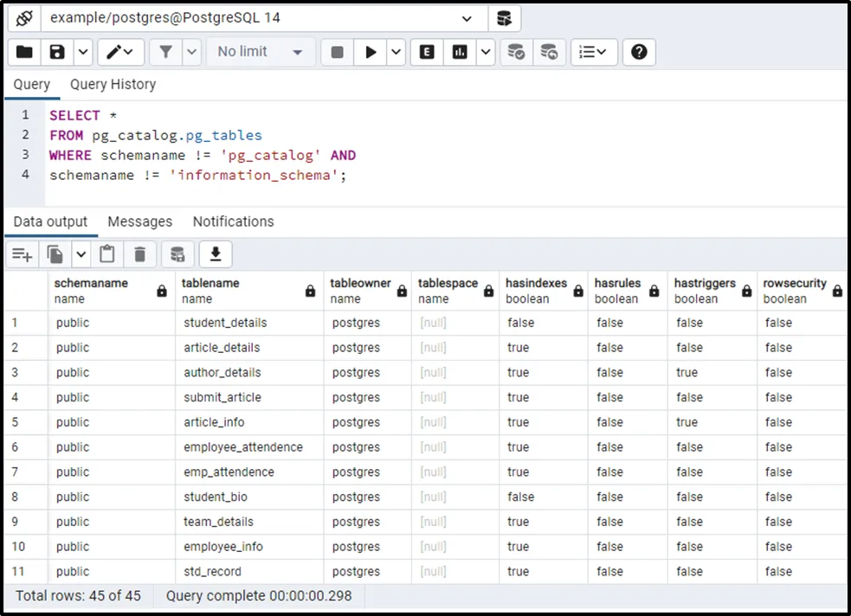The image size is (851, 616).
Task: Expand the copy options dropdown arrow
Action: (81, 254)
